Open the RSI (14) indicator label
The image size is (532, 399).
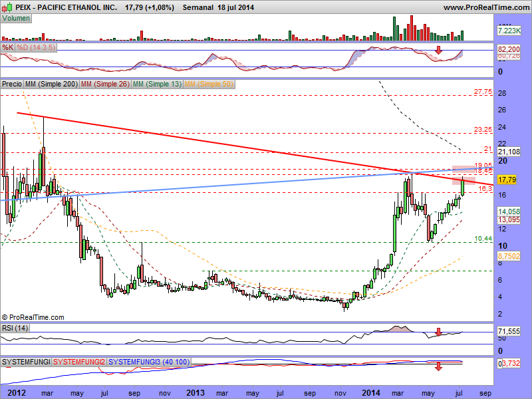pyautogui.click(x=15, y=328)
